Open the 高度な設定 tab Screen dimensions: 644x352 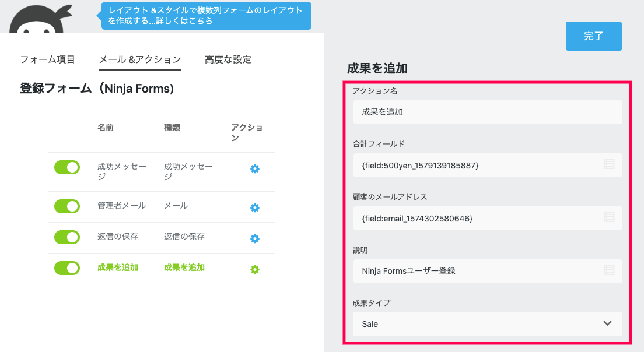(x=228, y=59)
